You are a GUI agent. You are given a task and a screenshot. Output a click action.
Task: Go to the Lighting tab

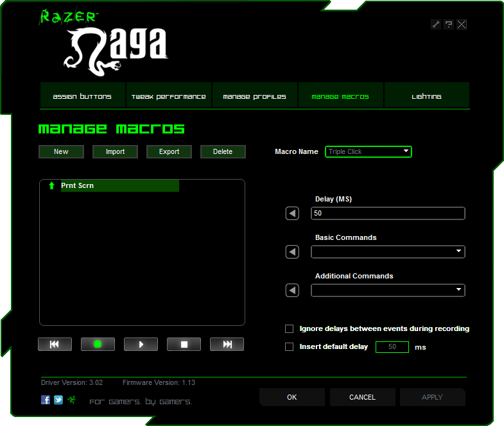point(426,96)
